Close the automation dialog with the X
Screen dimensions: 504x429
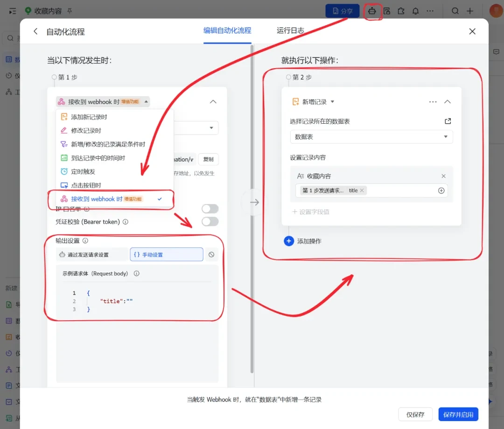pos(472,31)
